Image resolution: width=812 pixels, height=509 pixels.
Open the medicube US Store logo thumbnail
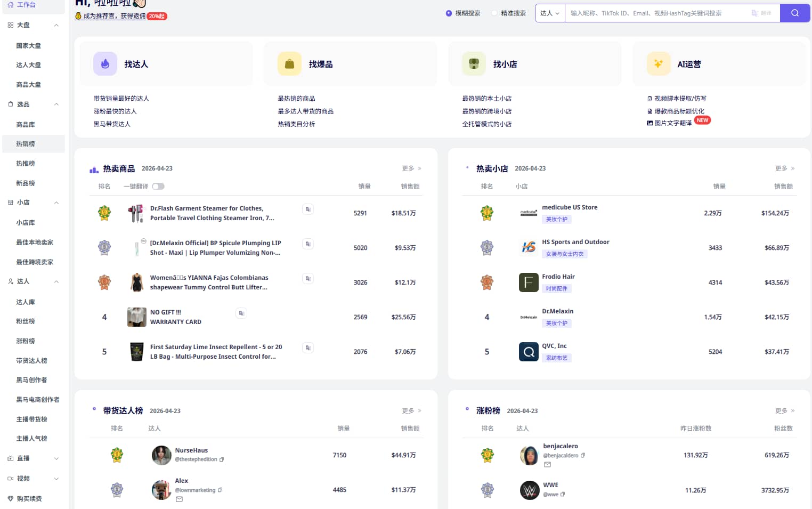(x=528, y=213)
